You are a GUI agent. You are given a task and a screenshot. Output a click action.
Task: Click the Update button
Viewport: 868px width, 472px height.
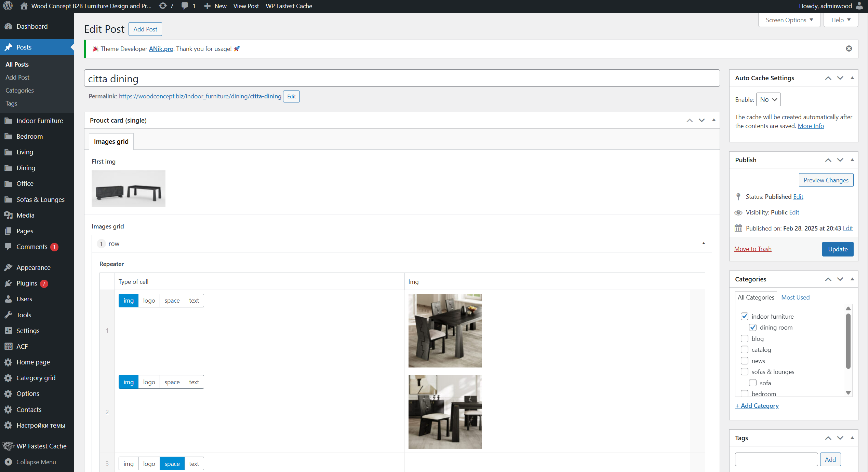(x=837, y=249)
